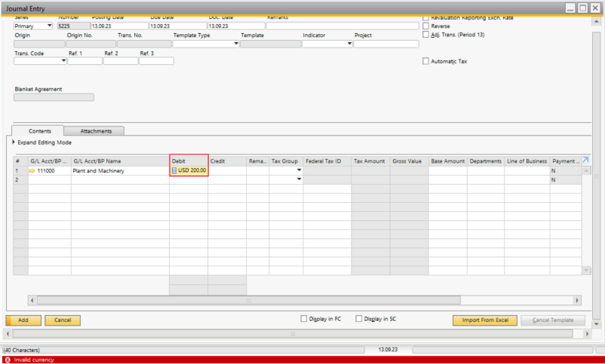Viewport: 605px width, 364px height.
Task: Open the Series dropdown showing Primary
Action: (49, 26)
